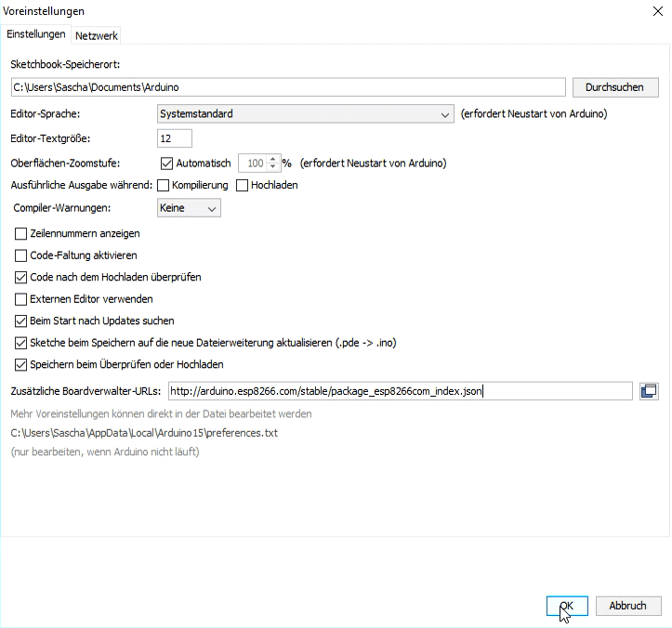Viewport: 672px width, 628px height.
Task: Close the Voreinstellungen dialog window
Action: point(659,10)
